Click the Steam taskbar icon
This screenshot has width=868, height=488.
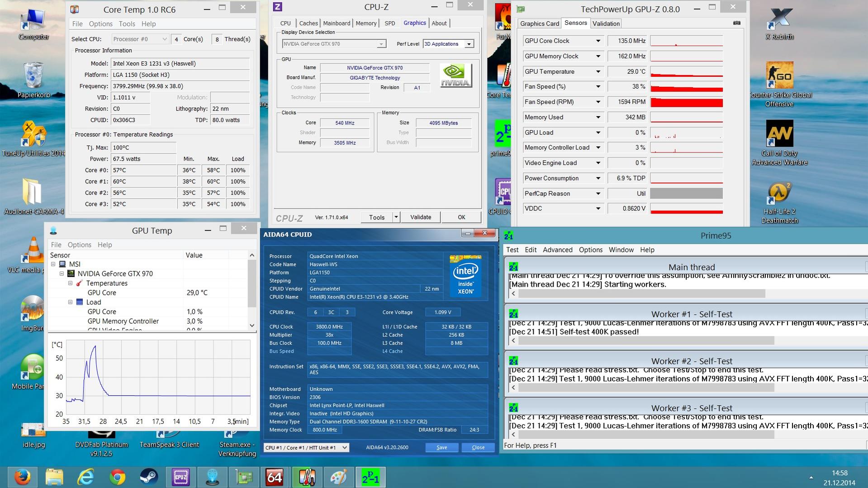pos(149,477)
